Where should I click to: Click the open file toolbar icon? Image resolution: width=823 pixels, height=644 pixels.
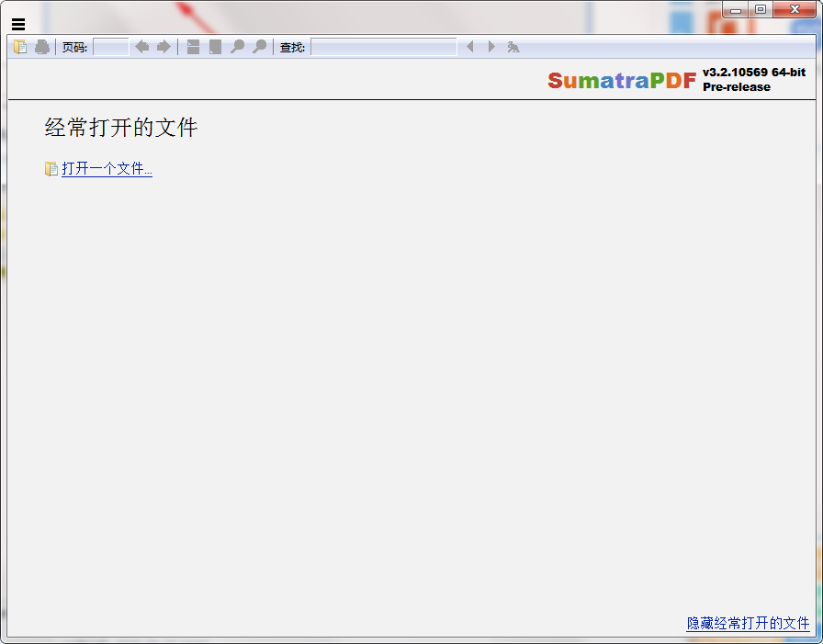point(20,47)
